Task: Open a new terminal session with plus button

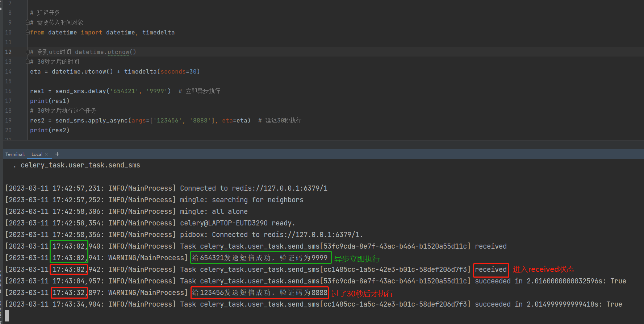Action: pyautogui.click(x=57, y=154)
